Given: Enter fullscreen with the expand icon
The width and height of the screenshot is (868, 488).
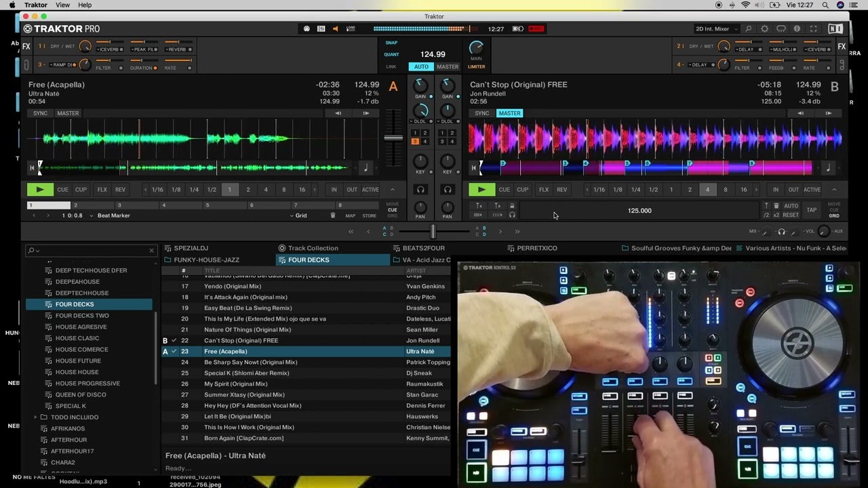Looking at the screenshot, I should click(x=814, y=28).
